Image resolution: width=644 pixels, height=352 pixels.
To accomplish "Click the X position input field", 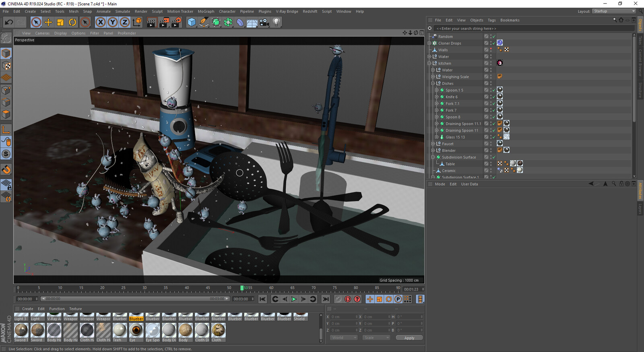I will (x=345, y=317).
